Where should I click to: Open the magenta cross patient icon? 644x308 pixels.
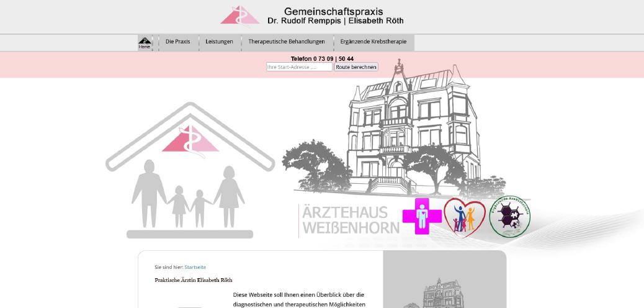click(x=422, y=216)
